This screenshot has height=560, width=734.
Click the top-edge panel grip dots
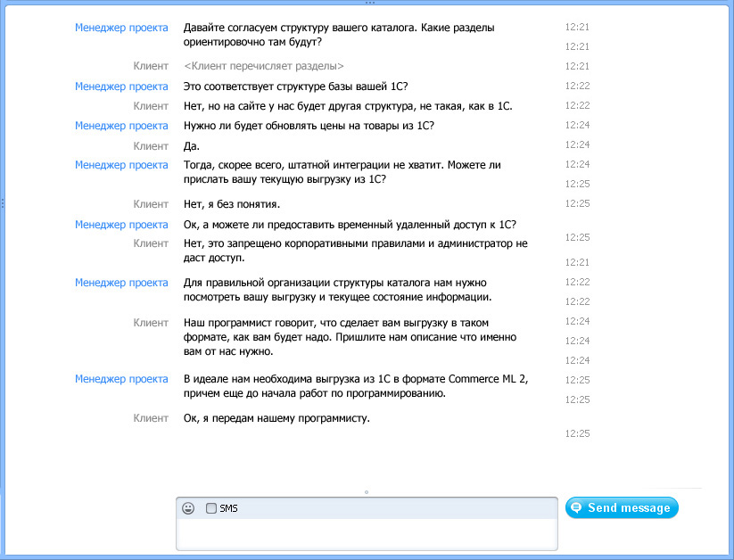click(x=367, y=3)
